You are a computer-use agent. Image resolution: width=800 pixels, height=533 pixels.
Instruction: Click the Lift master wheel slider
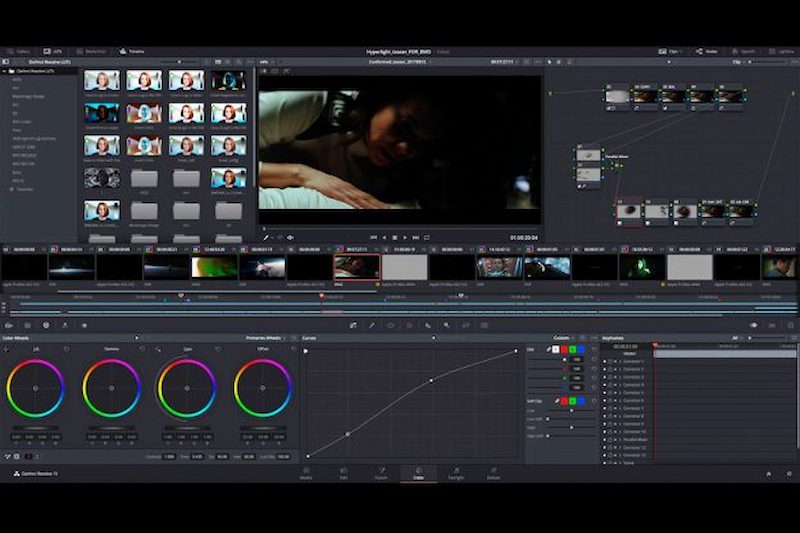click(x=36, y=428)
